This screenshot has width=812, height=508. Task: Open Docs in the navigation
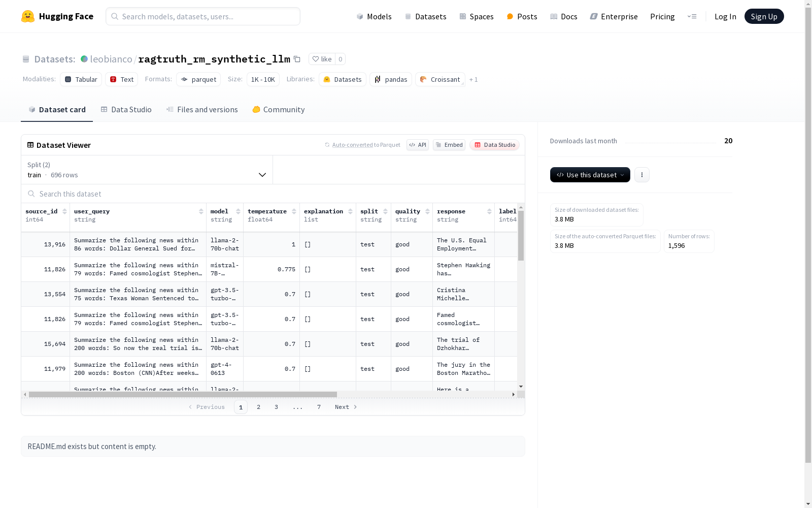click(564, 16)
